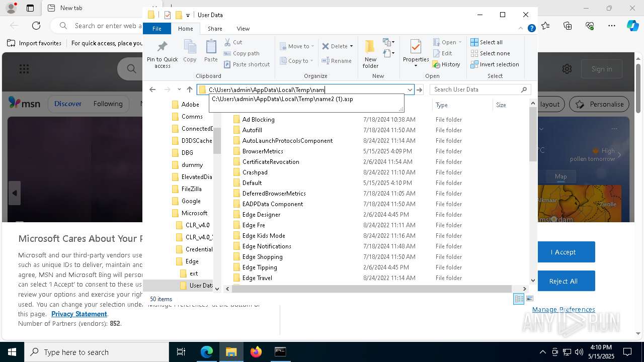Open Manage Preferences link
The image size is (644, 362).
(563, 309)
